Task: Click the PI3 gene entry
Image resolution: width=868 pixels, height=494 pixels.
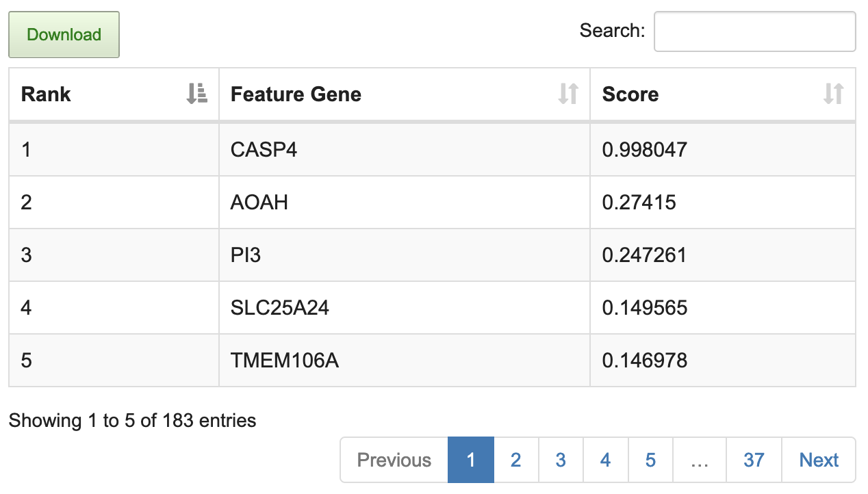Action: click(x=246, y=255)
